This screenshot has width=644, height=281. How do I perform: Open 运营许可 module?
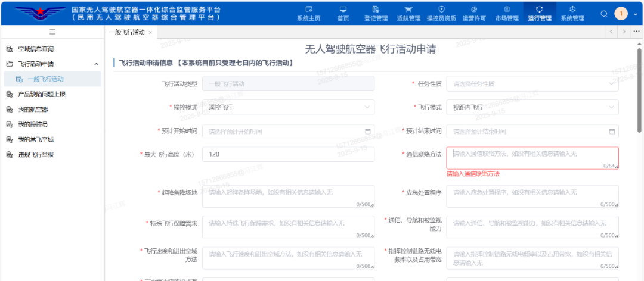[x=474, y=13]
